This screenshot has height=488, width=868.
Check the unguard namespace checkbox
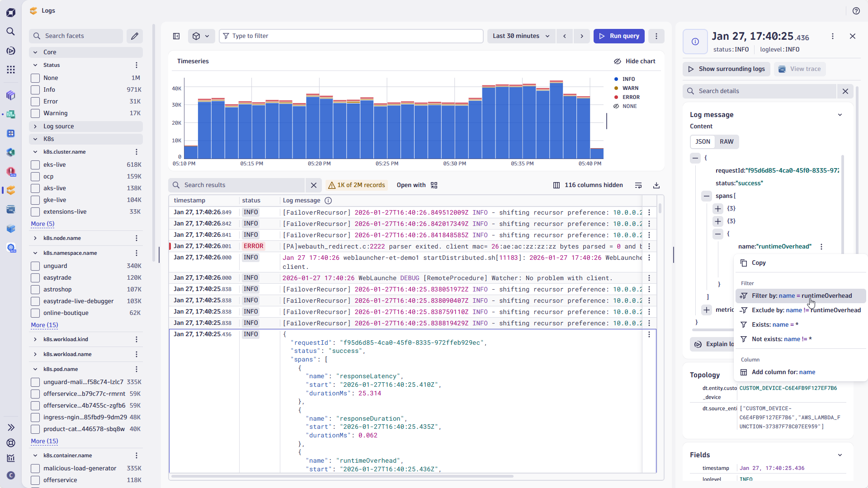(35, 266)
